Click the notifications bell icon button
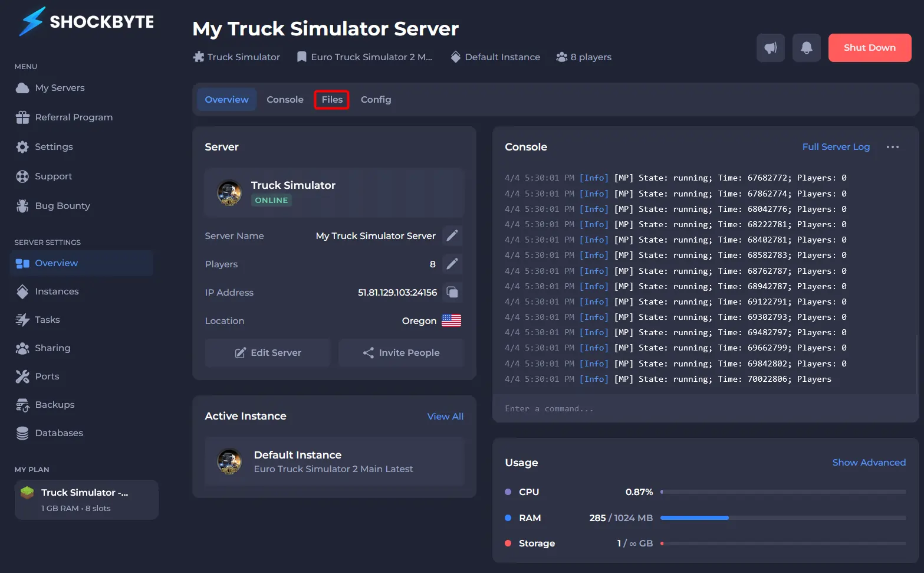This screenshot has width=924, height=573. [x=807, y=48]
